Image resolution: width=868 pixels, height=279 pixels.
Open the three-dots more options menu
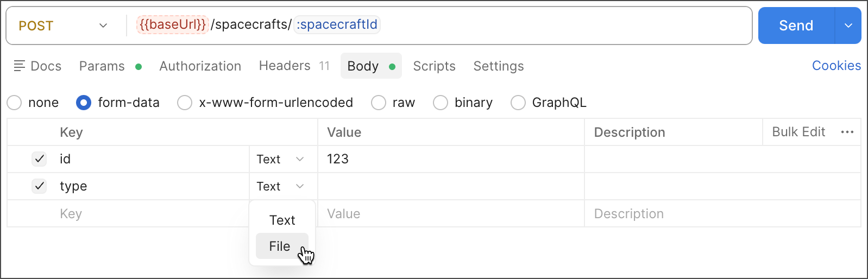point(847,132)
